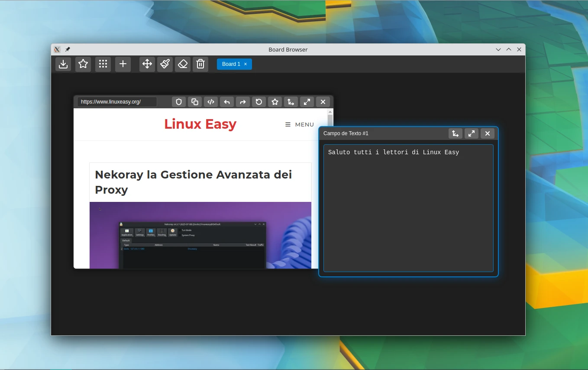Add new element with plus icon

coord(123,64)
